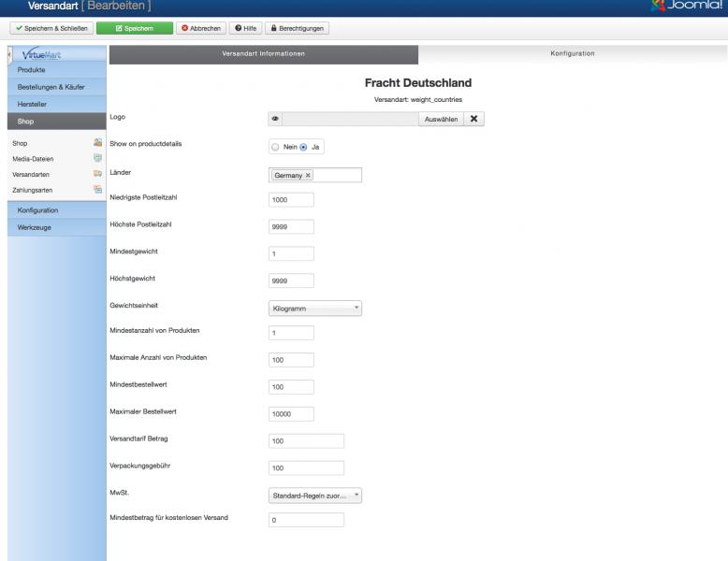The width and height of the screenshot is (728, 561).
Task: Click the Shop icon in the sidebar
Action: tap(97, 143)
